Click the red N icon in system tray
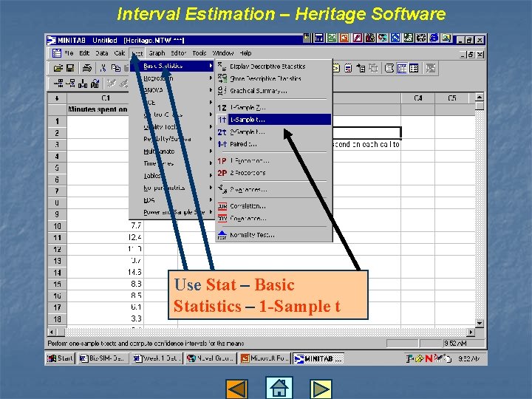 (x=429, y=358)
